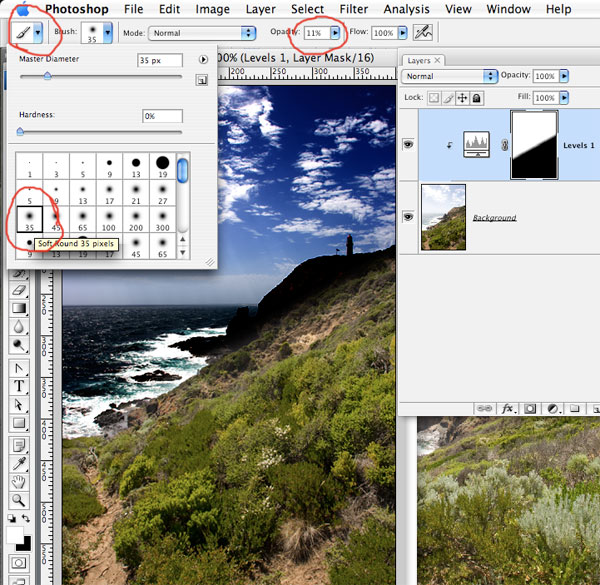The width and height of the screenshot is (600, 585).
Task: Select the Zoom magnifier tool
Action: point(19,500)
